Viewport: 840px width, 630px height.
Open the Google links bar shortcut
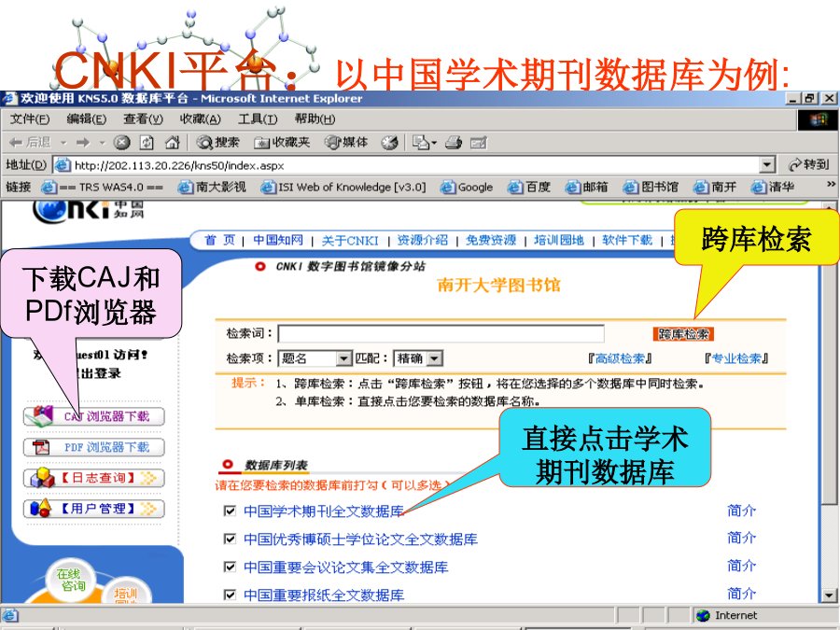click(467, 187)
